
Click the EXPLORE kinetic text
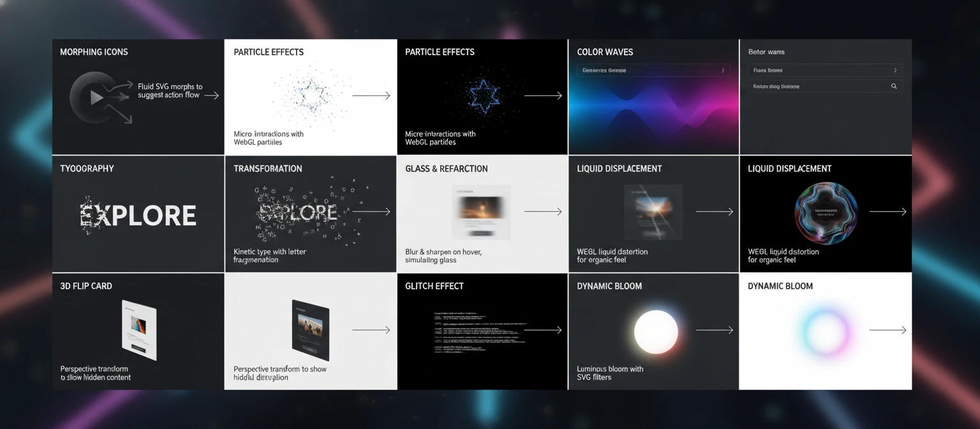tap(138, 215)
